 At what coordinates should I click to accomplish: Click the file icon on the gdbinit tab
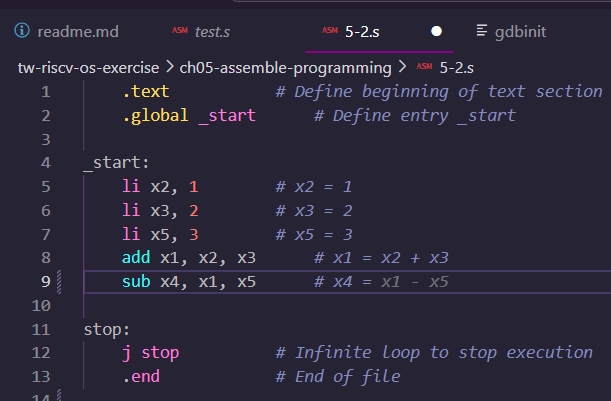(x=483, y=31)
